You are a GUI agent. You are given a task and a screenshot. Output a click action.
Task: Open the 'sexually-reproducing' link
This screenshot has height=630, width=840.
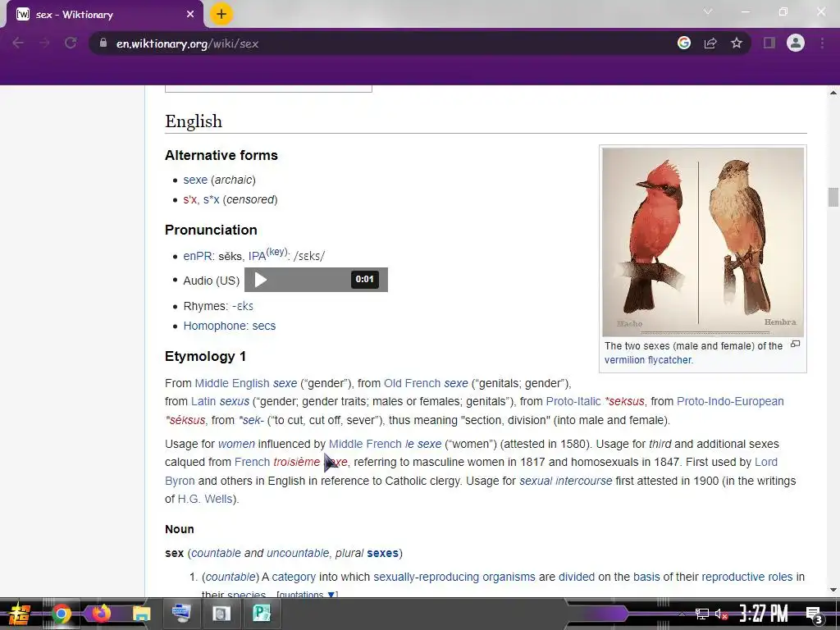pos(426,577)
